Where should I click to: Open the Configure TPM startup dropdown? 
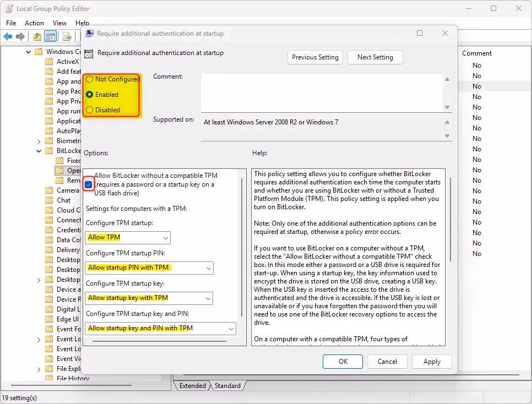click(128, 238)
